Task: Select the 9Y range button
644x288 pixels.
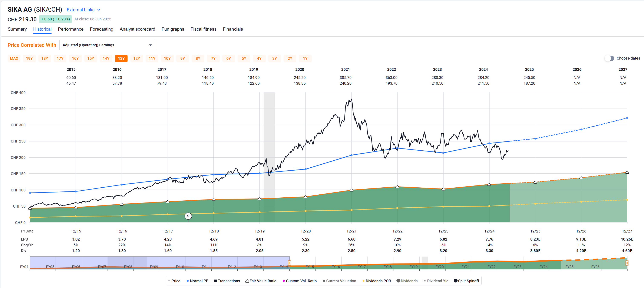Action: coord(183,58)
